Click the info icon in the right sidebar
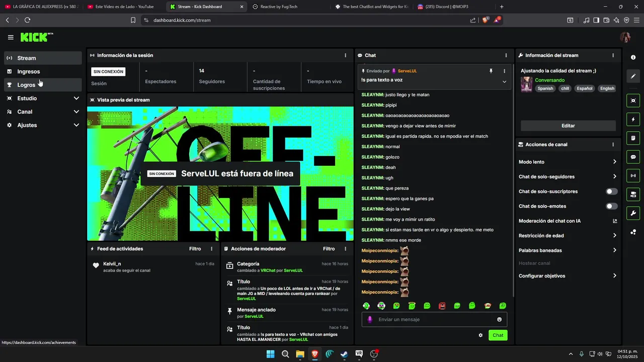The height and width of the screenshot is (362, 644). (633, 57)
